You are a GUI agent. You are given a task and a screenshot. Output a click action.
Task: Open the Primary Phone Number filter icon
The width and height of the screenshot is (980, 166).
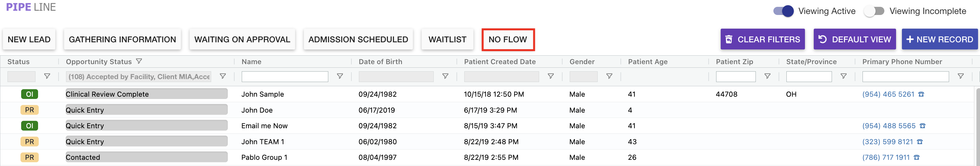pos(960,76)
